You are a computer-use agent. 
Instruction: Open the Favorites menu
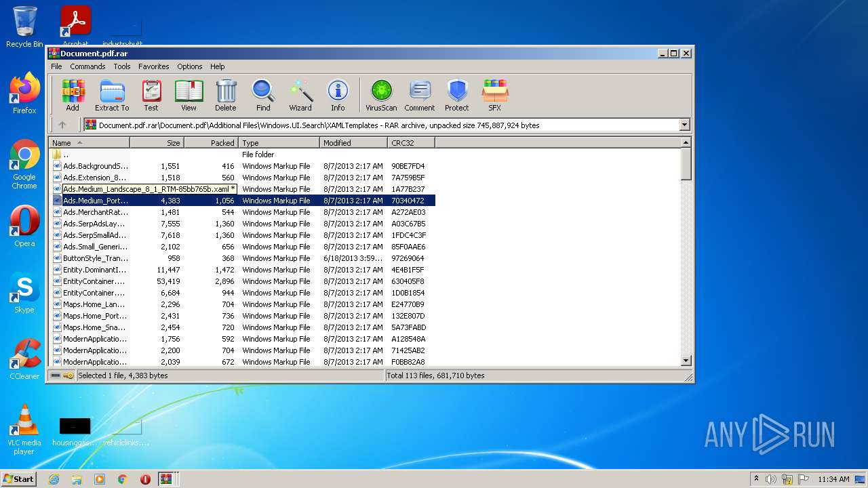[154, 66]
